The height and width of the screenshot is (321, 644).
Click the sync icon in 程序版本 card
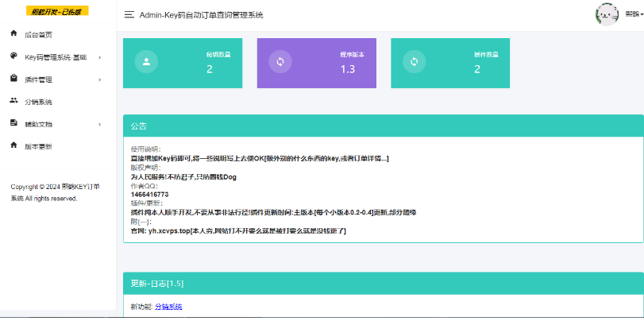coord(280,62)
